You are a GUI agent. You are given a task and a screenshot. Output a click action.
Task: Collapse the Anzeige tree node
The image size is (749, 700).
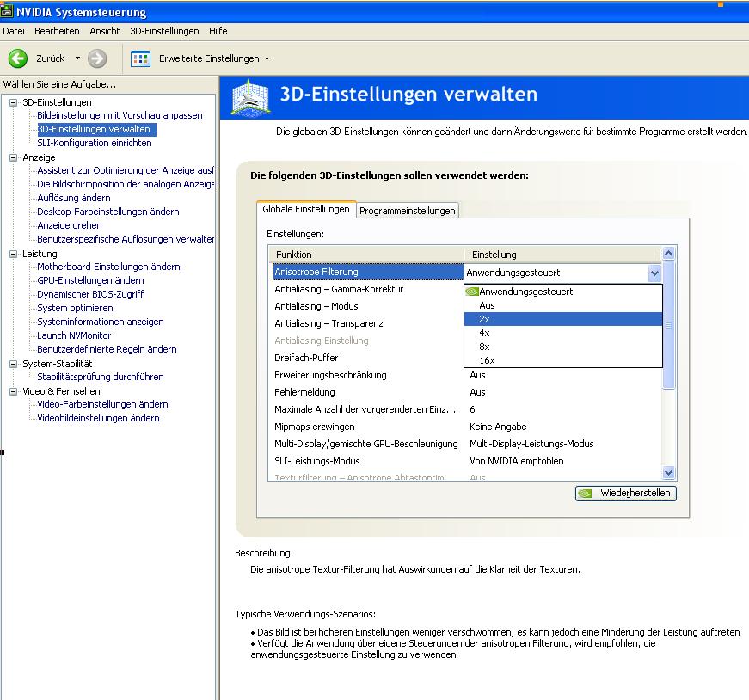(x=14, y=157)
